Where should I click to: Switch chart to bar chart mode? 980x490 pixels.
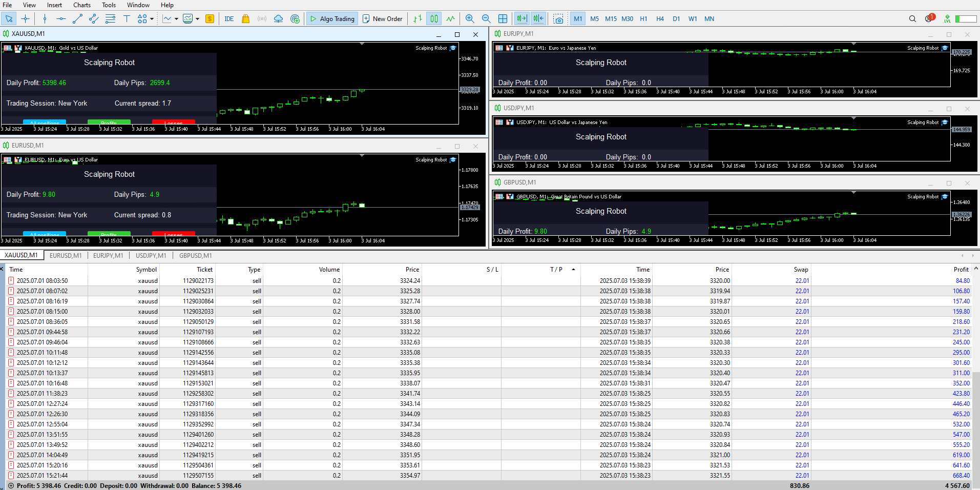coord(418,19)
